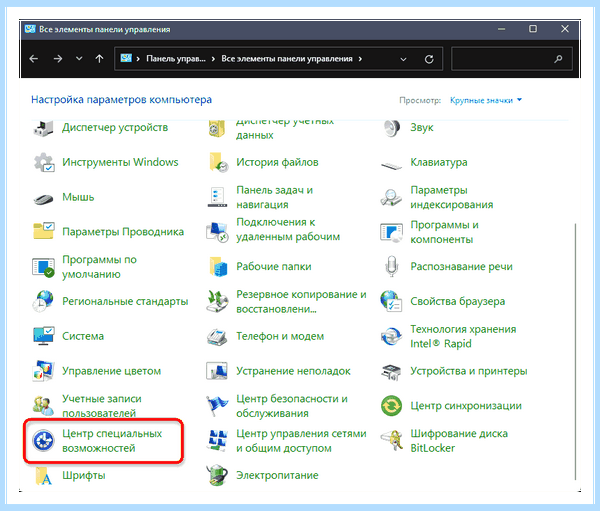Open the Device Manager icon (Диспетчер устройств)
This screenshot has width=600, height=511.
click(43, 128)
